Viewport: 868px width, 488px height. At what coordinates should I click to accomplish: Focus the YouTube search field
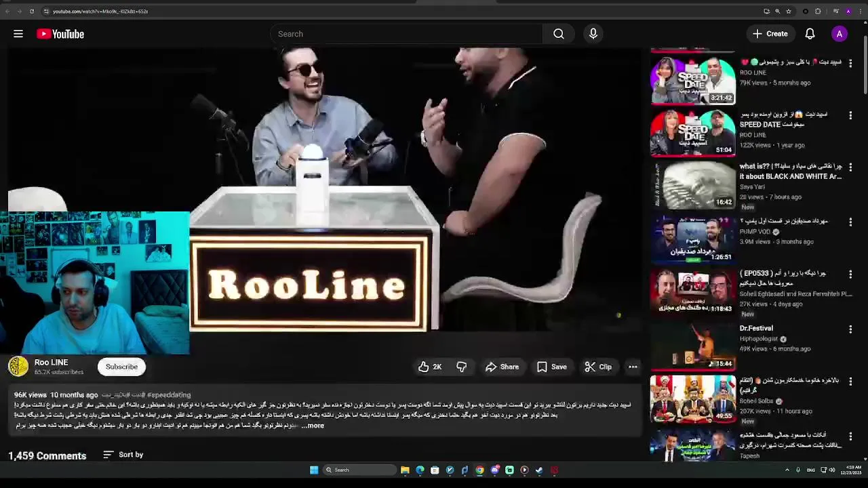click(x=406, y=34)
